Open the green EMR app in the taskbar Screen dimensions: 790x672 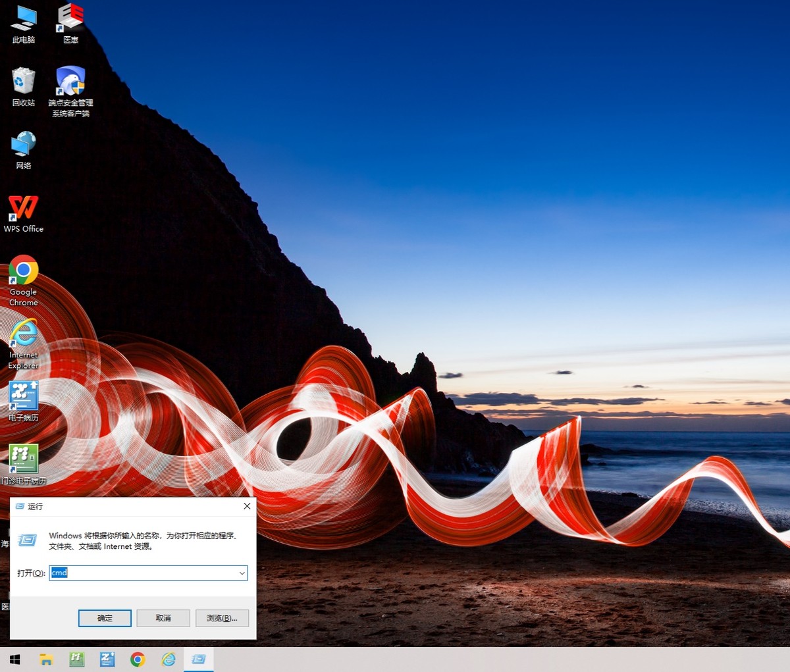click(x=77, y=658)
